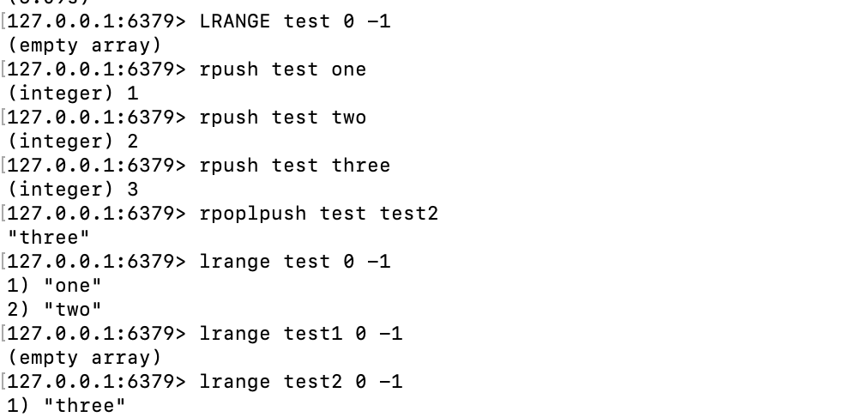Click the final 1) "three" result line
The image size is (868, 417).
tap(66, 406)
